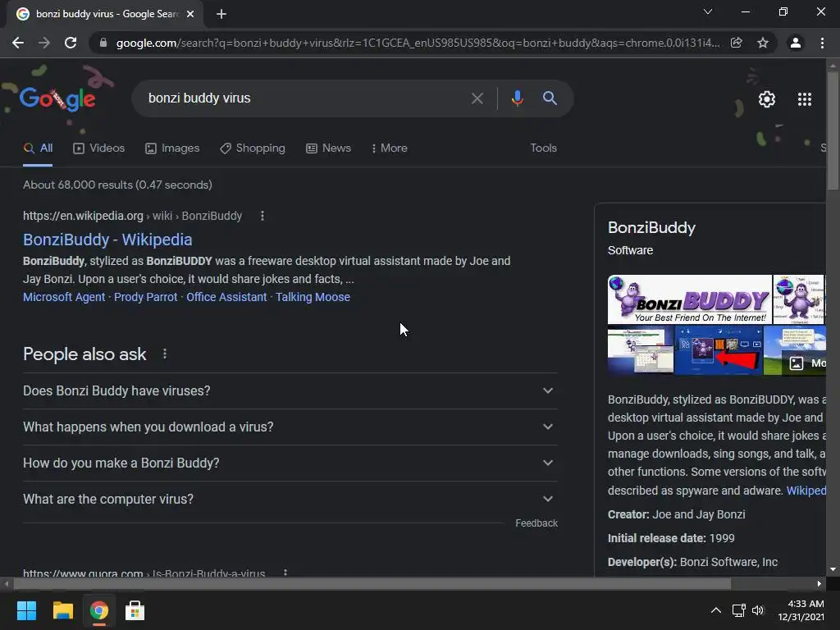Viewport: 840px width, 630px height.
Task: Click the horizontal scrollbar thumb
Action: (372, 583)
